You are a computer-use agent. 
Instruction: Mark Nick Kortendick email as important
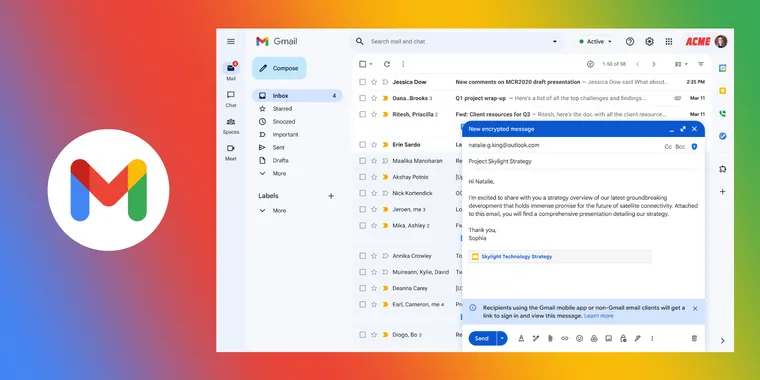[385, 193]
